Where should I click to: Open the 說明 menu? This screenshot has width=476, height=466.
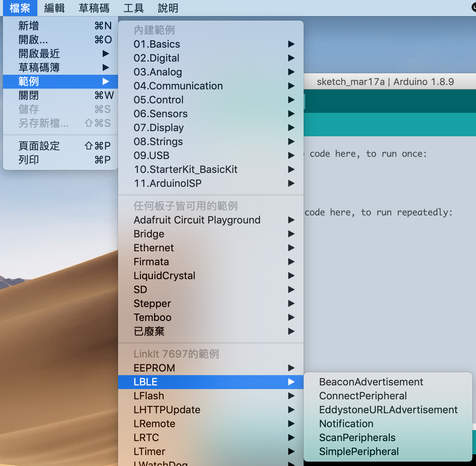(168, 8)
